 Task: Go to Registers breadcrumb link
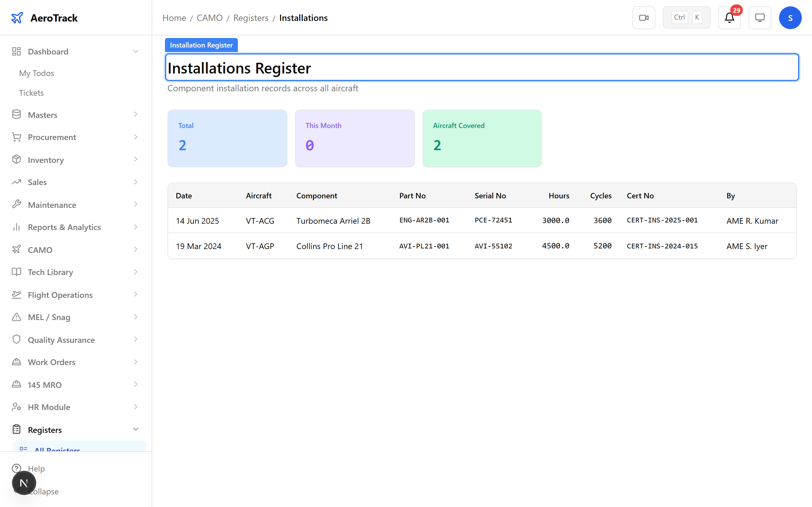tap(251, 18)
